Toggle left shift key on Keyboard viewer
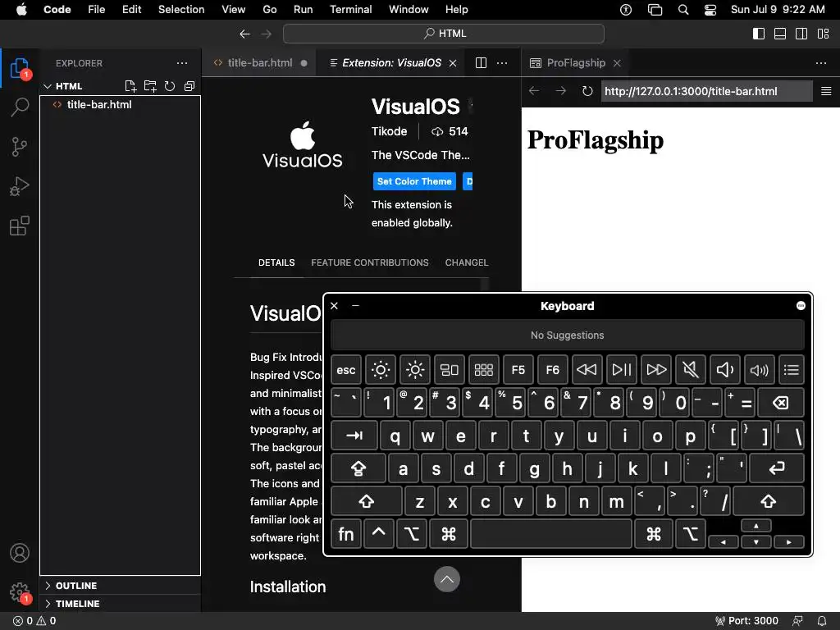Screen dimensions: 840x630 pyautogui.click(x=367, y=501)
